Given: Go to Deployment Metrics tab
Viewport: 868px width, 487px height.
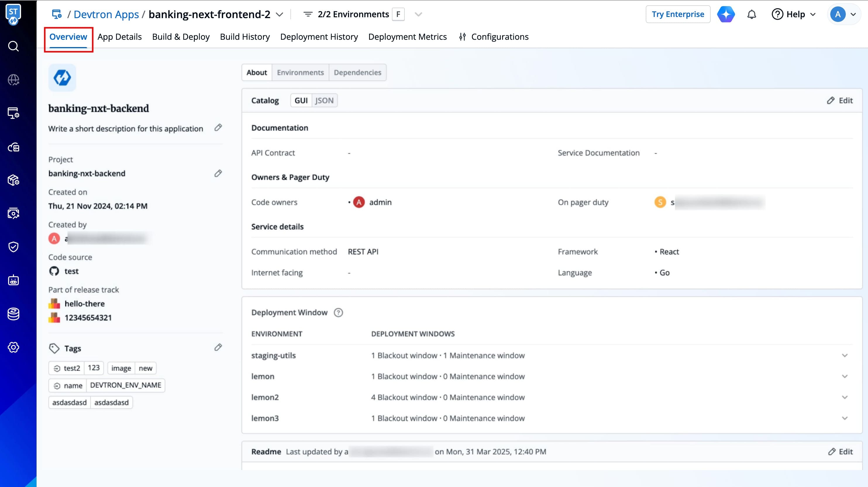Looking at the screenshot, I should (x=407, y=37).
